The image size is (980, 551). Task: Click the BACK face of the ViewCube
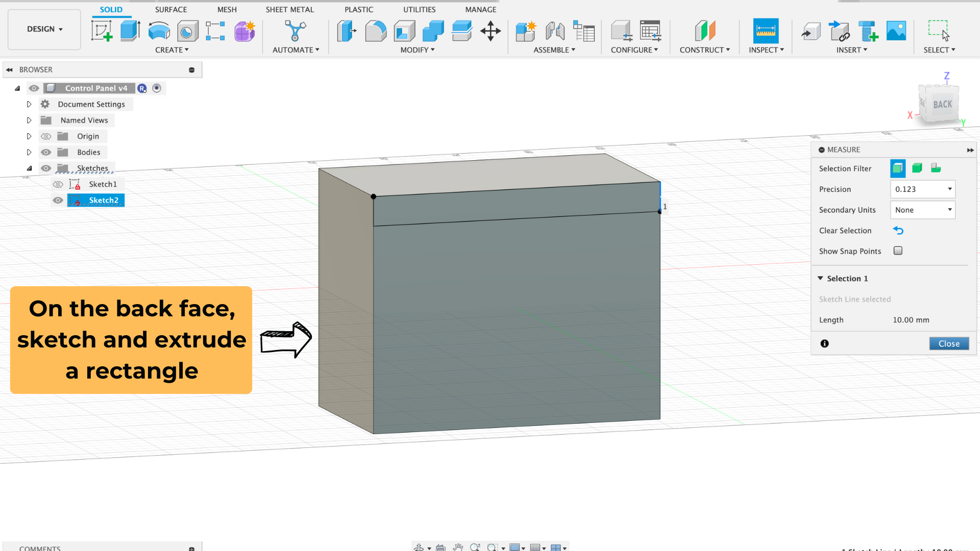pos(942,105)
